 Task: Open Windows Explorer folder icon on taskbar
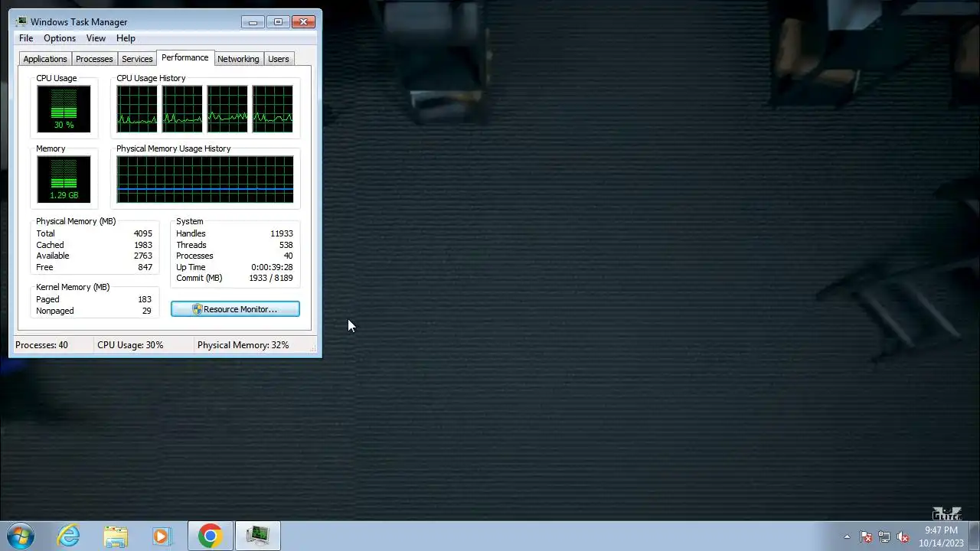click(x=116, y=536)
